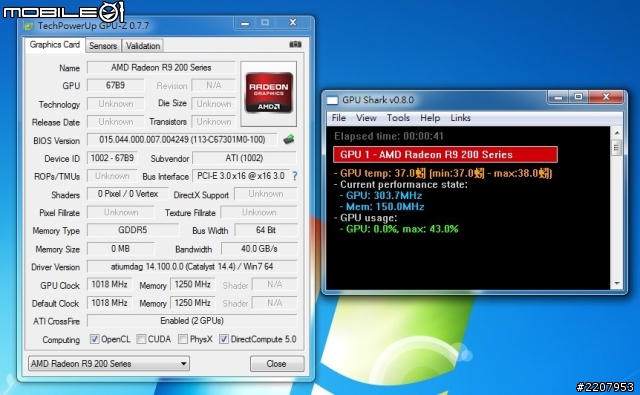Click the Bus Width field 64 Bit

(266, 230)
